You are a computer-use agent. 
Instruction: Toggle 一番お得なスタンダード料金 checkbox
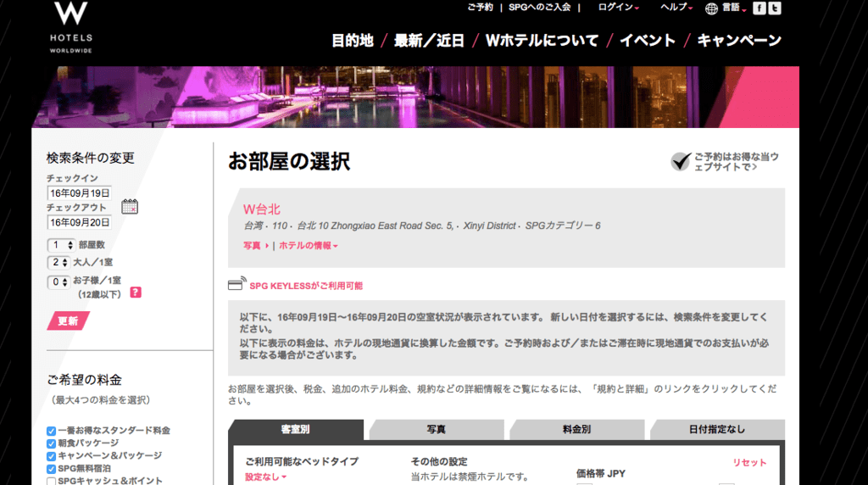pos(52,431)
